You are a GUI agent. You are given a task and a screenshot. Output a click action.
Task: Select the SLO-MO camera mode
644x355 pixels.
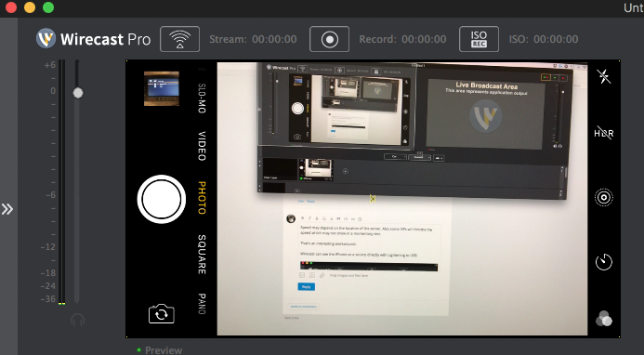pos(202,98)
